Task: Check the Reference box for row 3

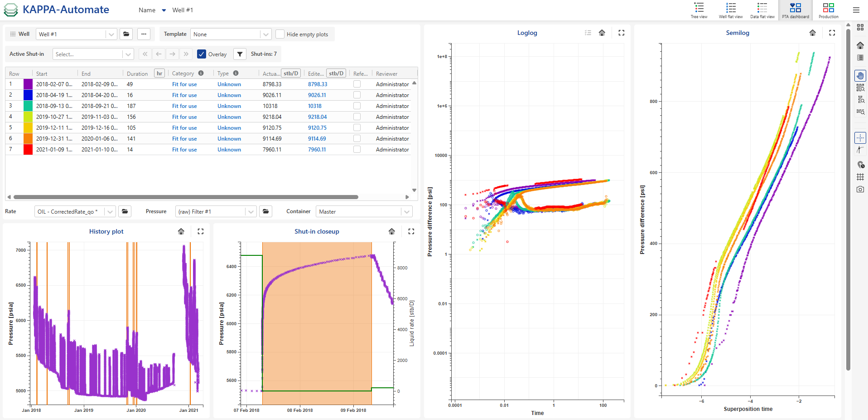Action: tap(357, 106)
